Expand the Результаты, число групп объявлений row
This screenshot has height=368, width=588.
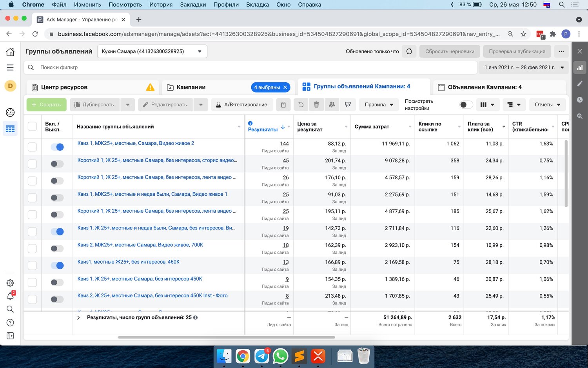click(78, 318)
